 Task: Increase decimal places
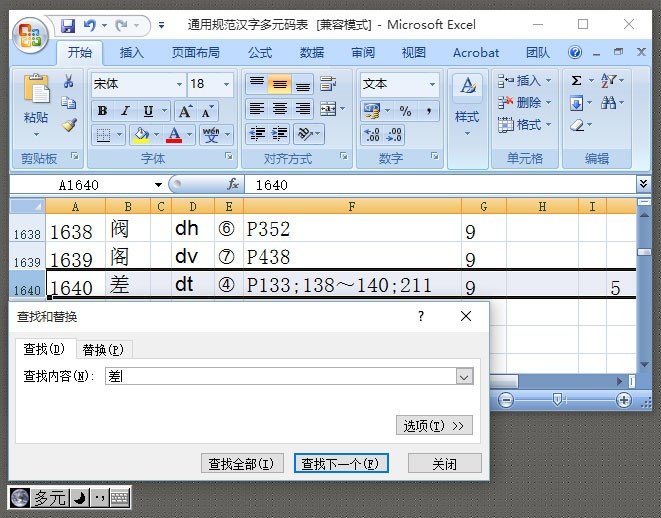point(372,134)
